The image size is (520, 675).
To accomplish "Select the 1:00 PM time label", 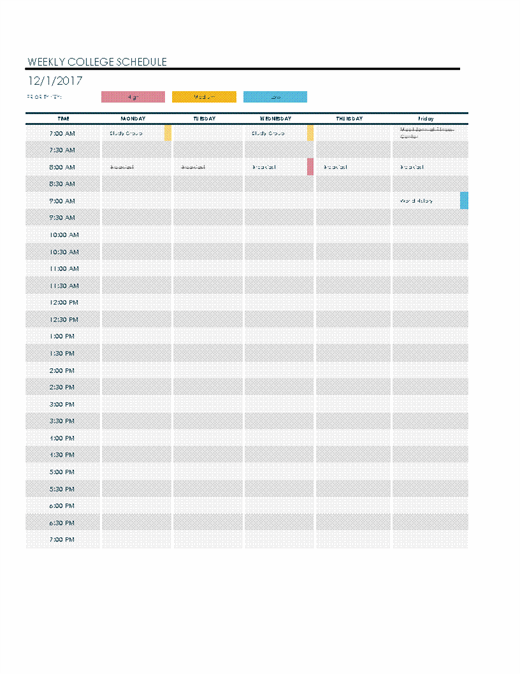I will tap(62, 336).
